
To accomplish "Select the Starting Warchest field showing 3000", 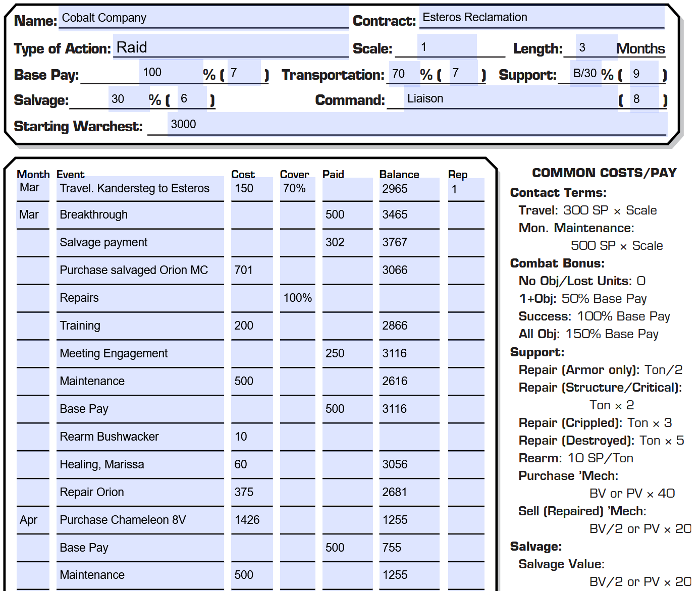I will (x=417, y=124).
